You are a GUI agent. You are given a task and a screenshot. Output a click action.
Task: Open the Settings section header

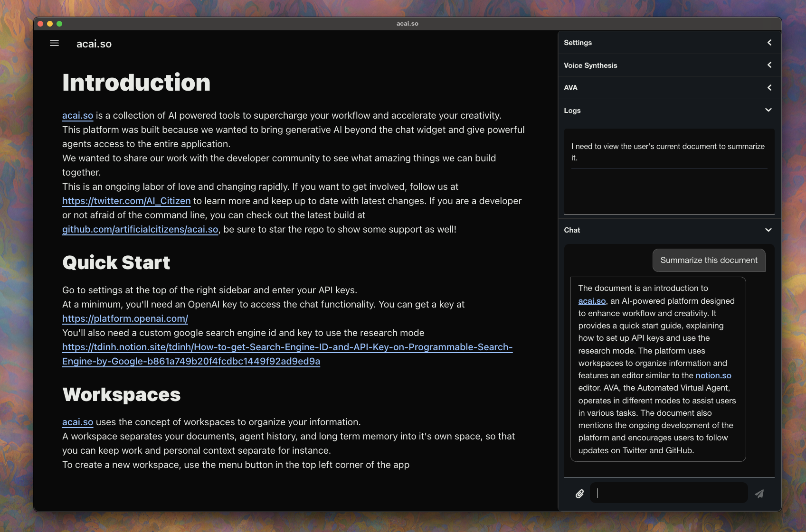[670, 43]
